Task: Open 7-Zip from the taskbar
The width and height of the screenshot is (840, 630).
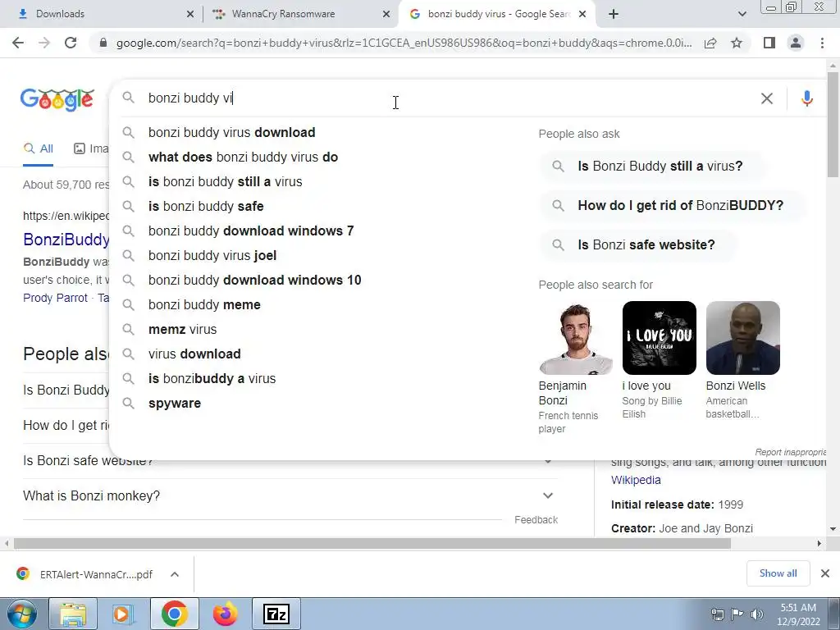Action: [x=276, y=614]
